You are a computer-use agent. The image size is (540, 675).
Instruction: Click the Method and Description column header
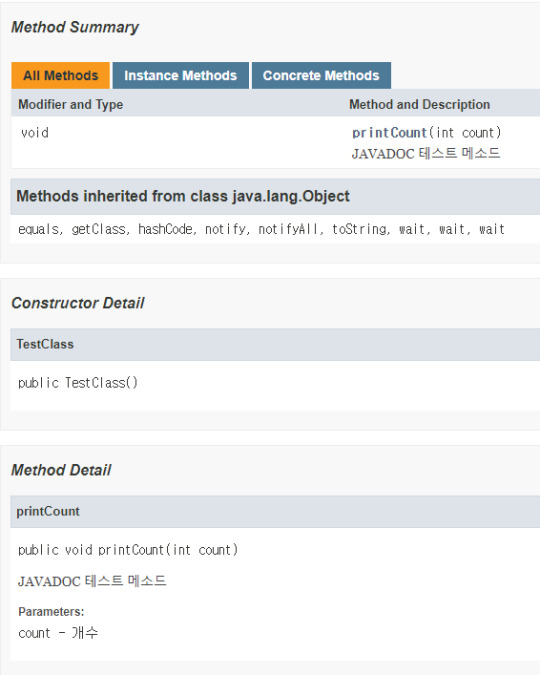pyautogui.click(x=419, y=104)
